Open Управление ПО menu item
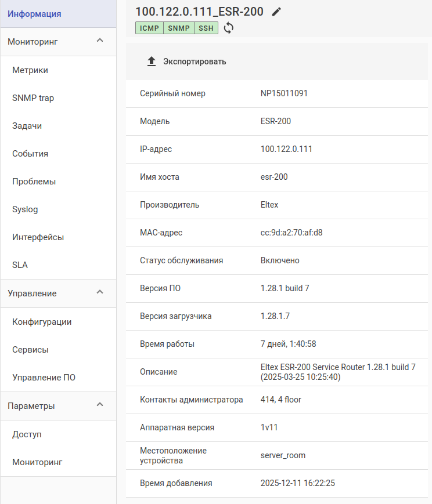 [x=44, y=378]
